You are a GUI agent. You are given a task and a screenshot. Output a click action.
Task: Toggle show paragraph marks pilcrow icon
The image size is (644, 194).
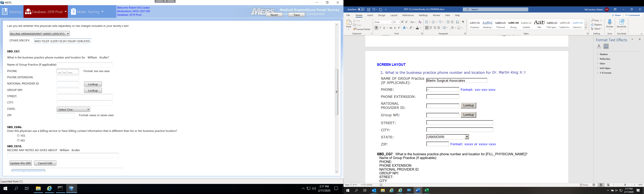(463, 22)
